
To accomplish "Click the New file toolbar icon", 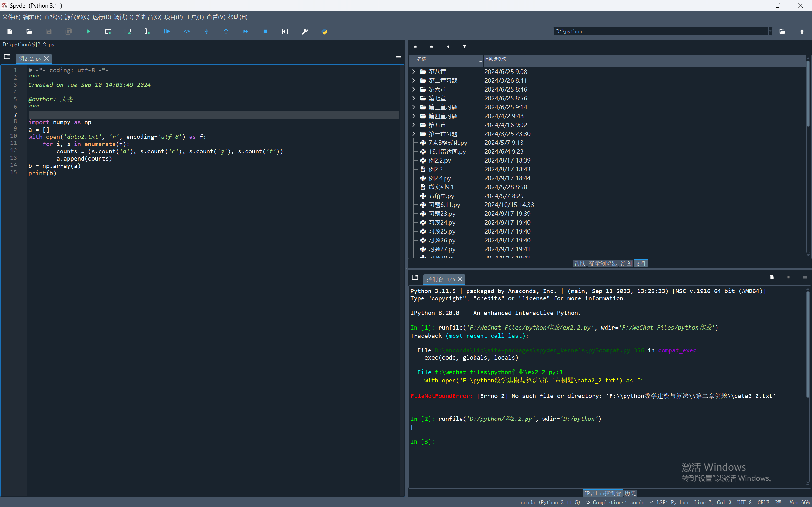I will (x=10, y=31).
